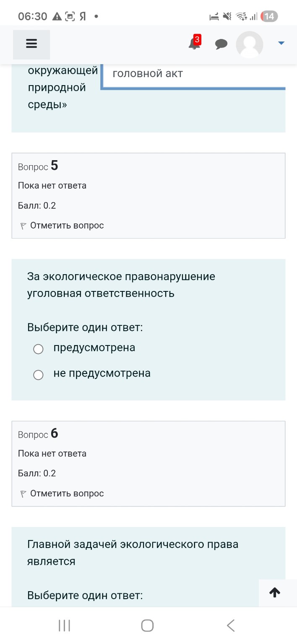297x644 pixels.
Task: Open the dropdown arrow next to the profile
Action: (281, 42)
